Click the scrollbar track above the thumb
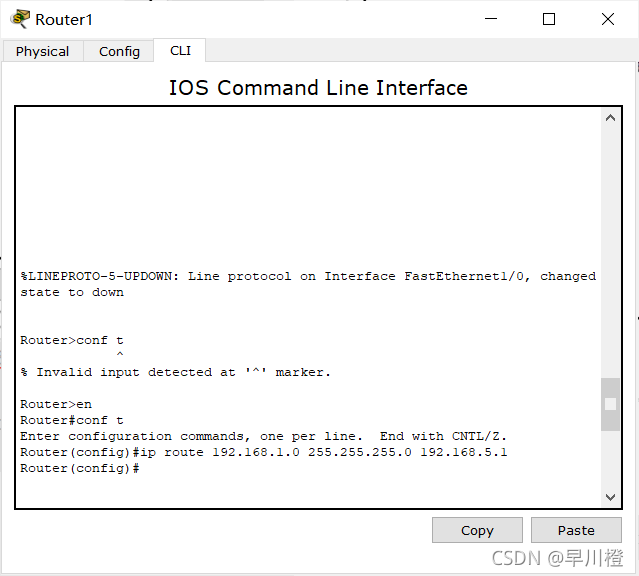Viewport: 639px width, 576px height. (x=610, y=250)
